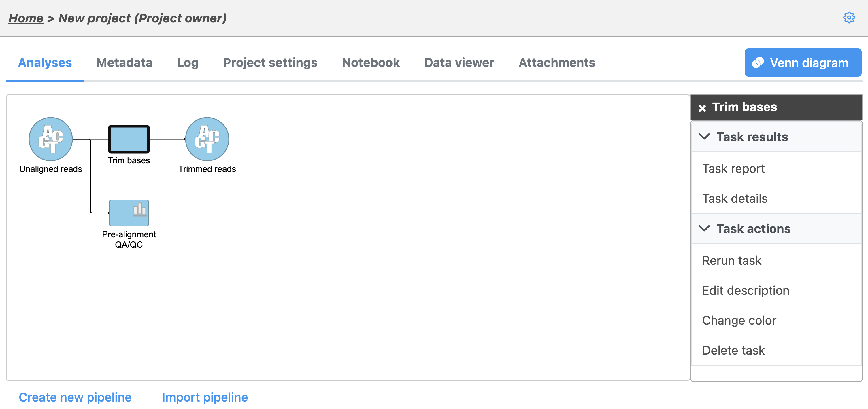The height and width of the screenshot is (409, 868).
Task: Click the Import pipeline link
Action: pyautogui.click(x=205, y=397)
